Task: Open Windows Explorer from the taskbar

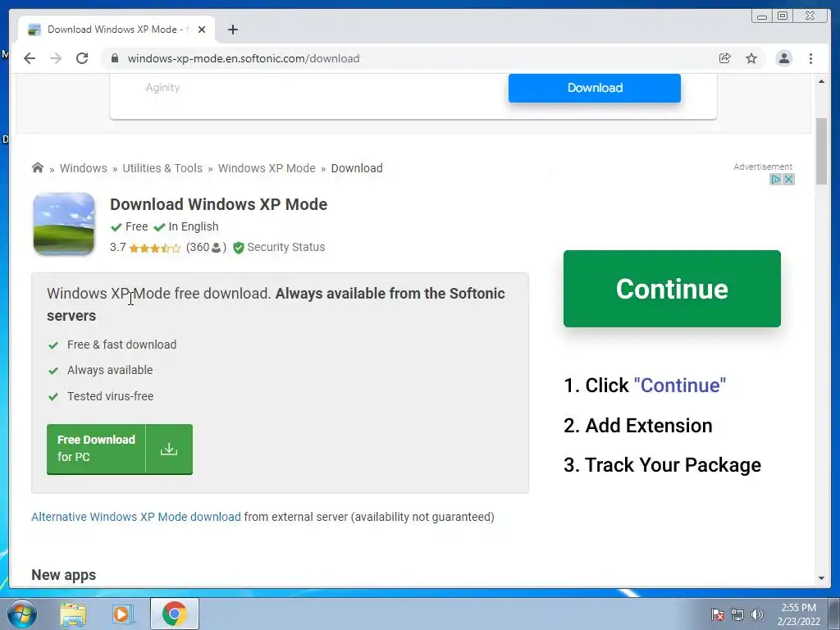Action: coord(73,614)
